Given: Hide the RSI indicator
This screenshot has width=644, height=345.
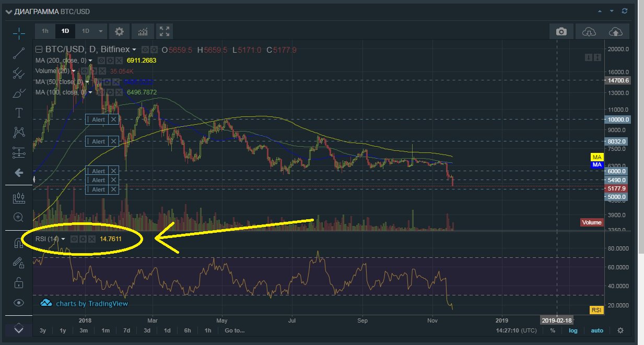Looking at the screenshot, I should (x=74, y=239).
